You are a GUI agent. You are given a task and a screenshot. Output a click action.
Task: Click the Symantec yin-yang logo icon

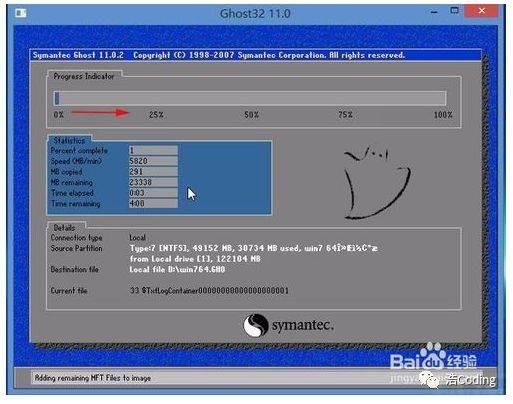pos(256,325)
